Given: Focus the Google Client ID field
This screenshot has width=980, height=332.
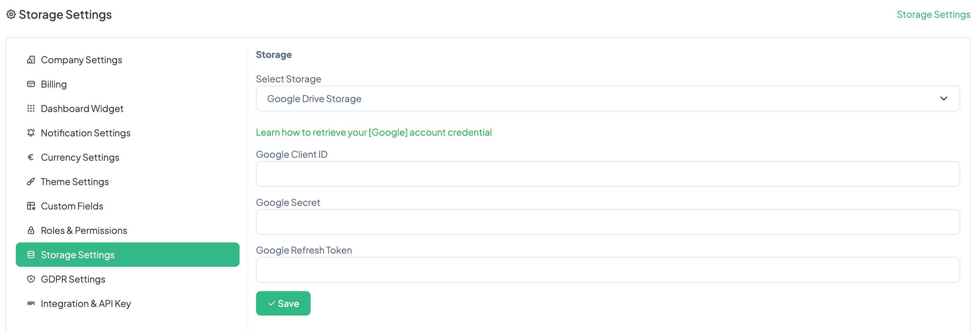Looking at the screenshot, I should coord(607,174).
